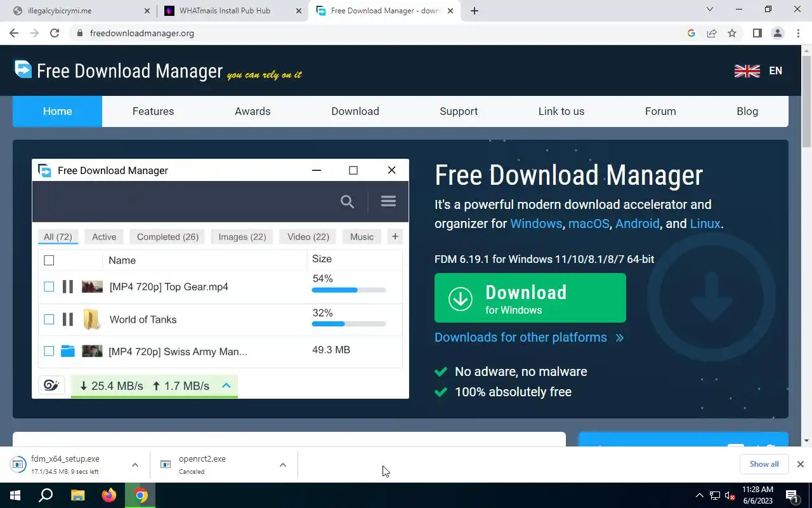Expand fdm_x64_setup.exe download options
The height and width of the screenshot is (508, 812).
(x=134, y=465)
